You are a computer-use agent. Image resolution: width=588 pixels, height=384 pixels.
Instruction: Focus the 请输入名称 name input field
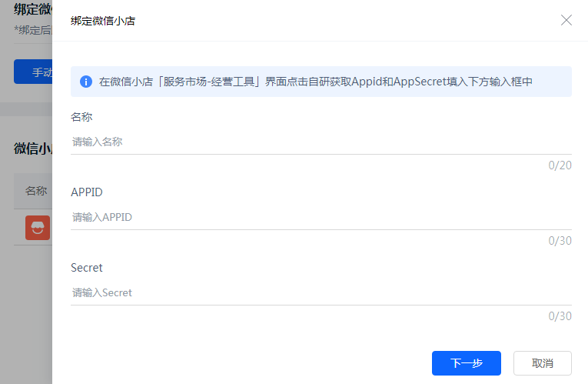pyautogui.click(x=321, y=142)
